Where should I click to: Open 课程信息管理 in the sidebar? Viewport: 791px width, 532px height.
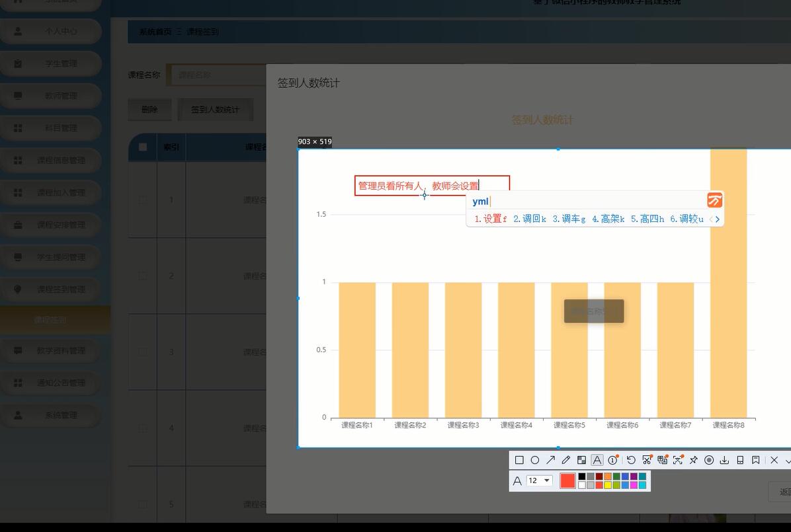tap(50, 161)
